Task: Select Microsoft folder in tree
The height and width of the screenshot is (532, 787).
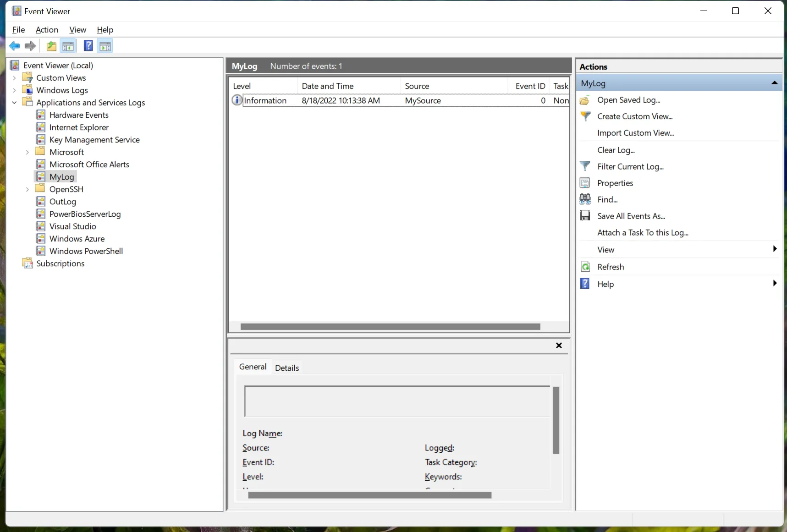Action: tap(66, 152)
